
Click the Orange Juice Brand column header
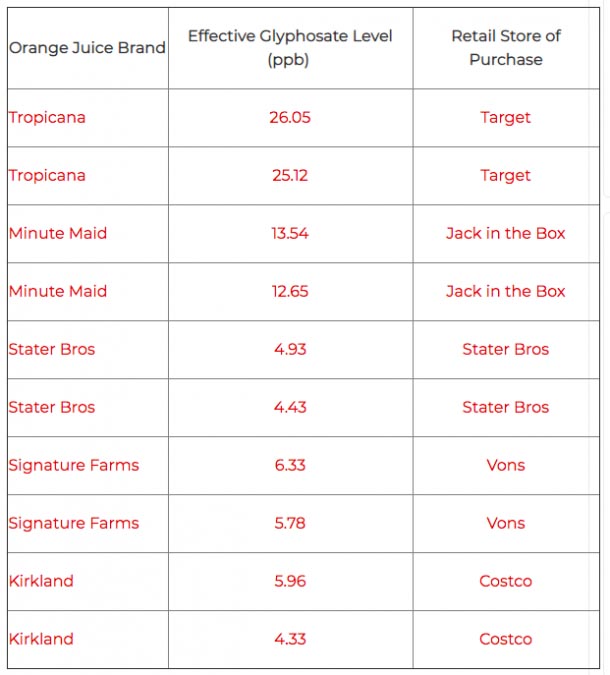[87, 48]
